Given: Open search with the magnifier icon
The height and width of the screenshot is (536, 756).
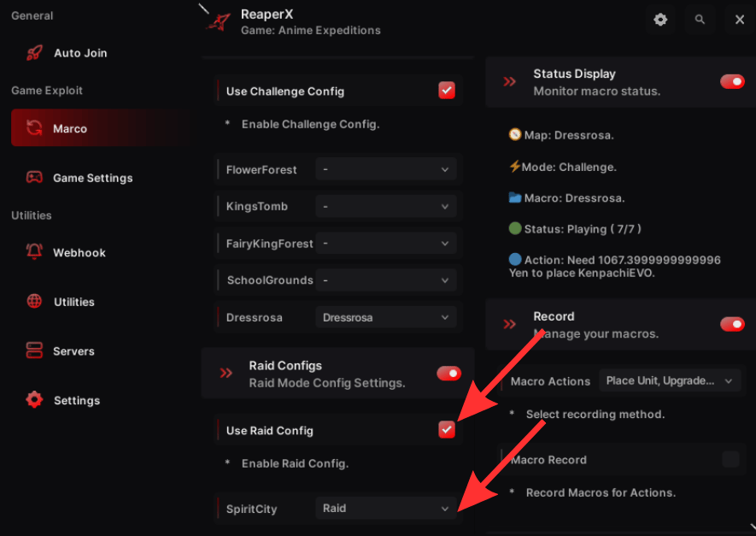Looking at the screenshot, I should 700,20.
